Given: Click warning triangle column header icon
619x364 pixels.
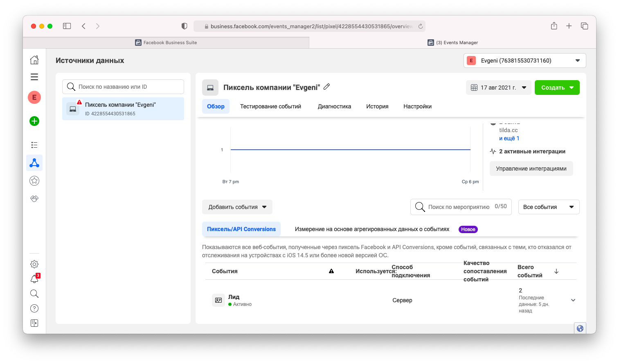Looking at the screenshot, I should point(331,271).
